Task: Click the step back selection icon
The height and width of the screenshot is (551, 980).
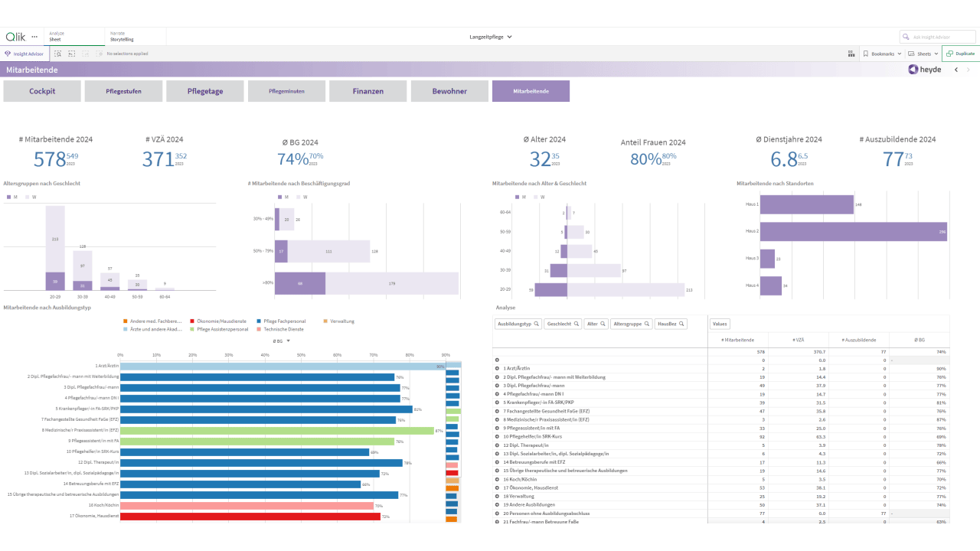Action: click(x=71, y=54)
